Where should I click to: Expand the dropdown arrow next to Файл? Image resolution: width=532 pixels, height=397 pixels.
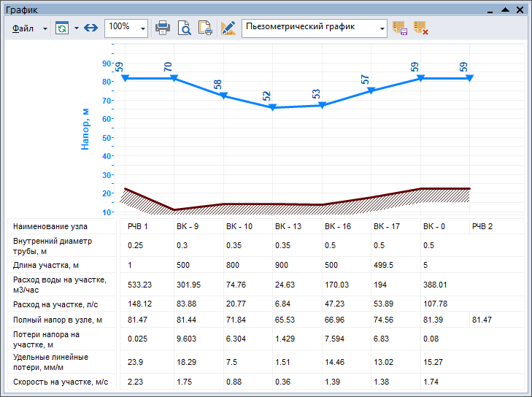(x=45, y=28)
